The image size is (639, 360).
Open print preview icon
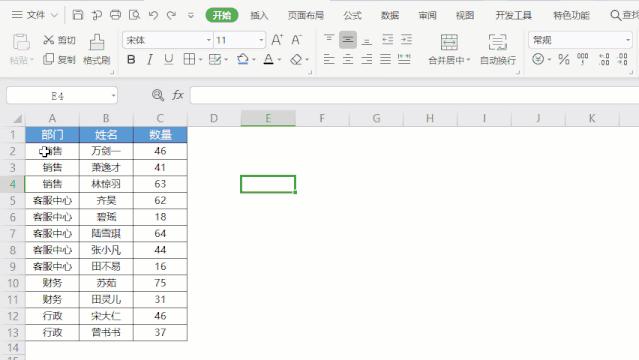(134, 15)
